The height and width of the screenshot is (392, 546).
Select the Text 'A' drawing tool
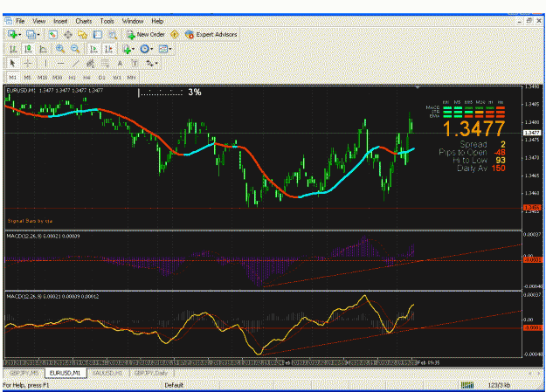tap(120, 64)
